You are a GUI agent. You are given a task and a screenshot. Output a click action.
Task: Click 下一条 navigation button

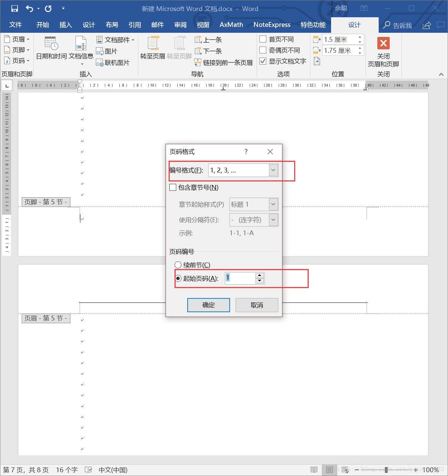click(208, 51)
